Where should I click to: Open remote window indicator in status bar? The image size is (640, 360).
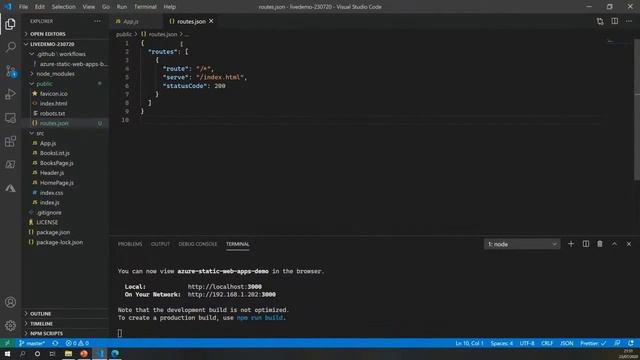(7, 343)
